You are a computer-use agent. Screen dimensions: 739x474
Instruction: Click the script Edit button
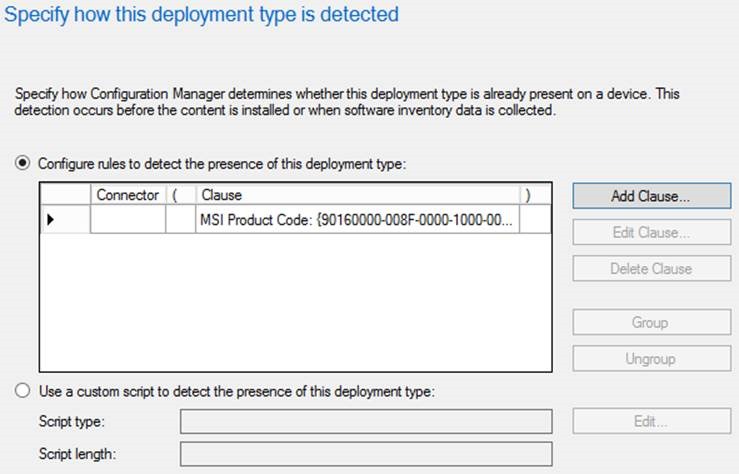(652, 421)
